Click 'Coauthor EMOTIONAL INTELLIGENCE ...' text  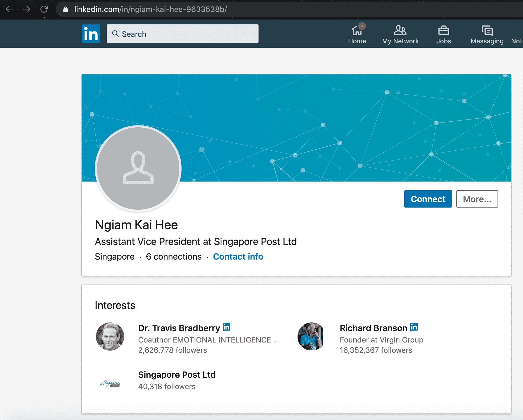[209, 340]
